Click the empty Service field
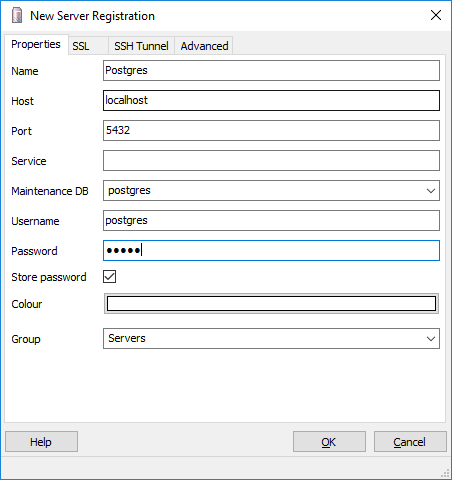Image resolution: width=452 pixels, height=480 pixels. point(271,160)
